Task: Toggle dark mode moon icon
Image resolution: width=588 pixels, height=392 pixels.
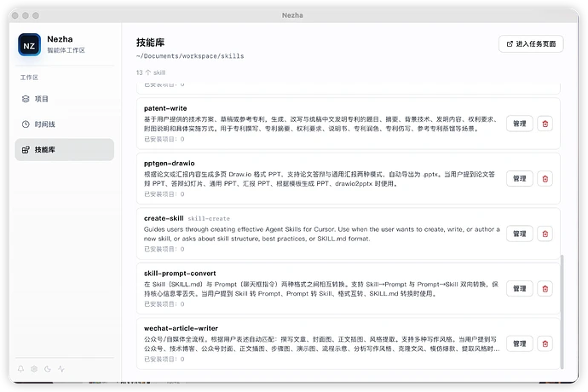Action: pyautogui.click(x=48, y=369)
